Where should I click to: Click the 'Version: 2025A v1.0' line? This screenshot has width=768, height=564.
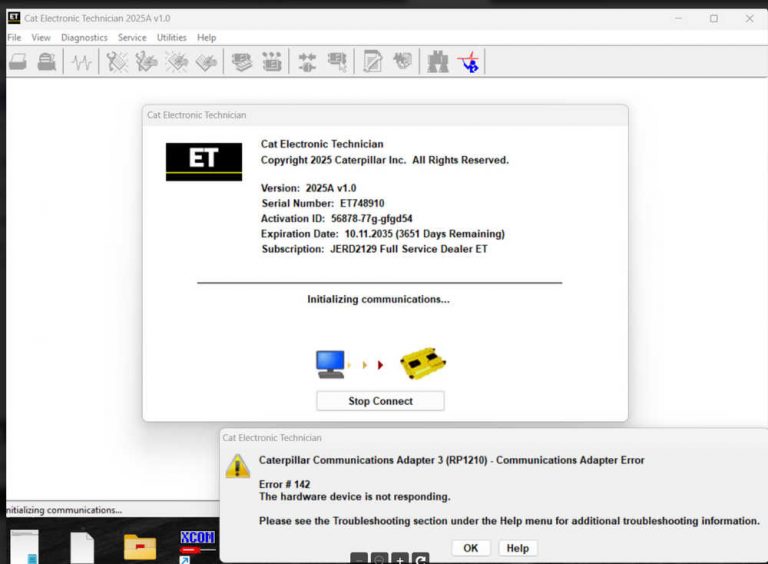point(309,188)
